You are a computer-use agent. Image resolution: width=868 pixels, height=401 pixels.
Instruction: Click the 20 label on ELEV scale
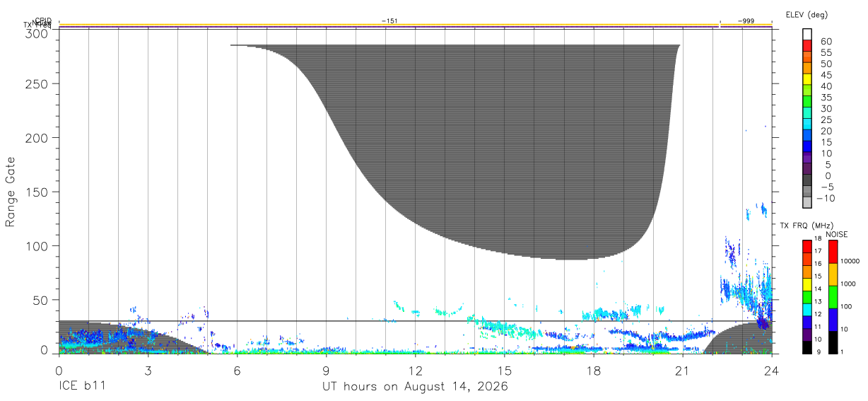tap(826, 132)
